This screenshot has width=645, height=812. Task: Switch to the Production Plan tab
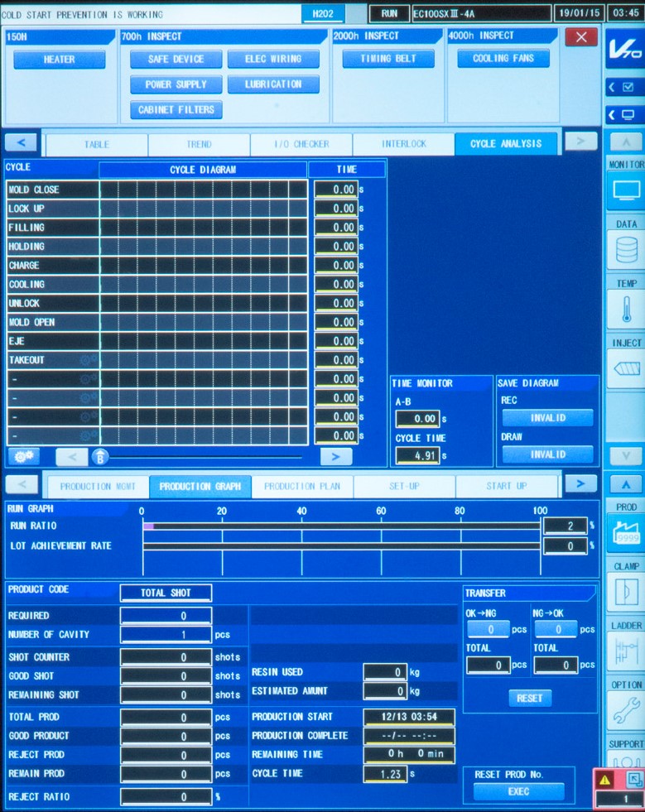(302, 487)
